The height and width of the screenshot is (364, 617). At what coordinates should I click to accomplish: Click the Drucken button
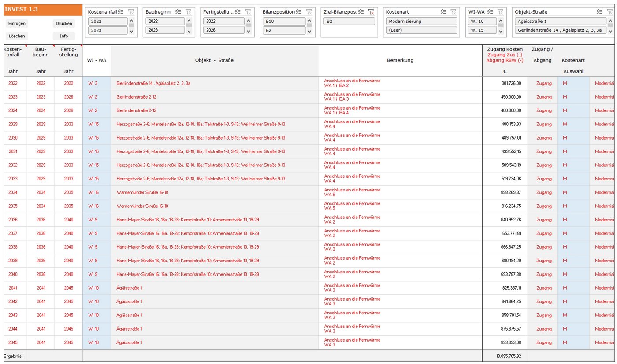point(64,24)
